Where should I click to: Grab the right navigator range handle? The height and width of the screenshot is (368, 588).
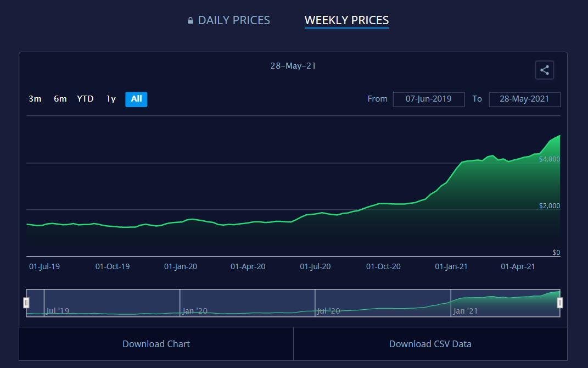click(x=560, y=303)
